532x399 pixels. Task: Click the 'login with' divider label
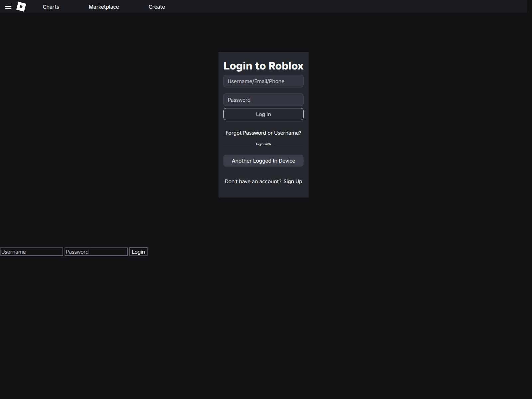pyautogui.click(x=263, y=144)
